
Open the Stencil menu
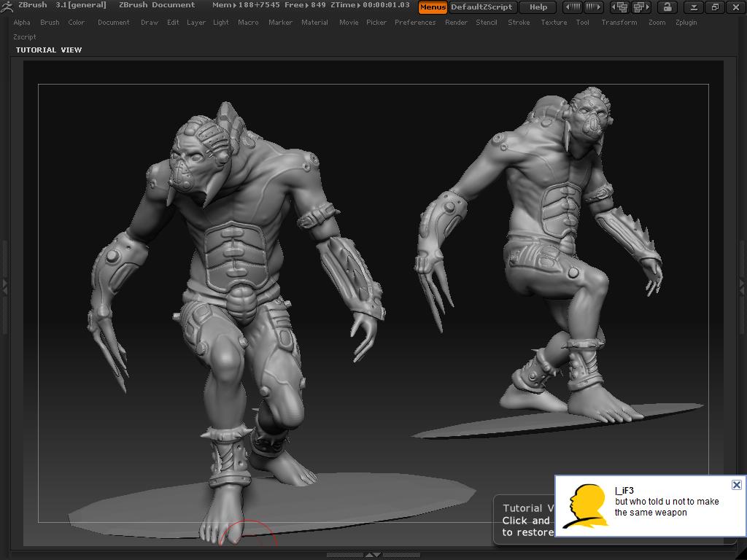click(487, 23)
